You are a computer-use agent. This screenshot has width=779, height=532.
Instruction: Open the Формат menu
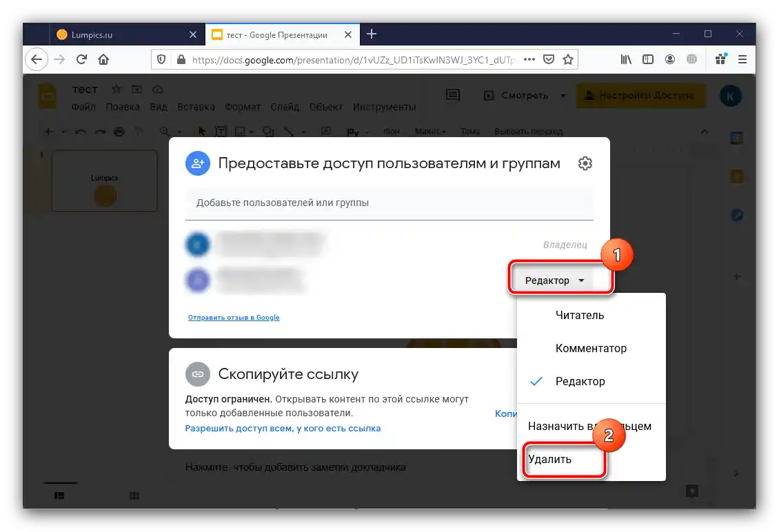click(243, 107)
